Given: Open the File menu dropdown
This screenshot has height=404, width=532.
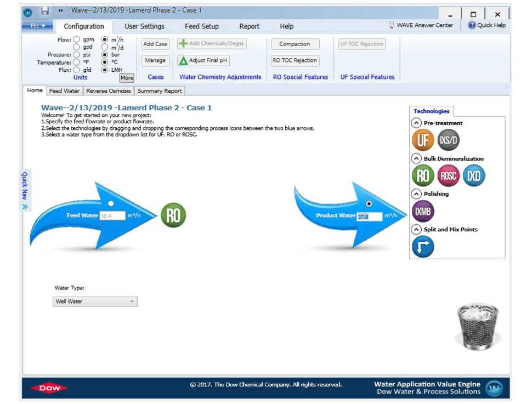Looking at the screenshot, I should [x=37, y=26].
